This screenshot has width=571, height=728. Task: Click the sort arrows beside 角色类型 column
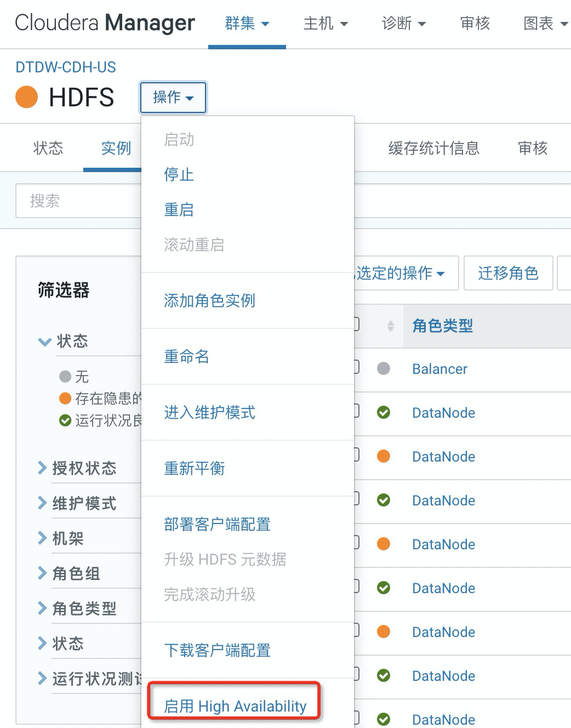(x=390, y=326)
